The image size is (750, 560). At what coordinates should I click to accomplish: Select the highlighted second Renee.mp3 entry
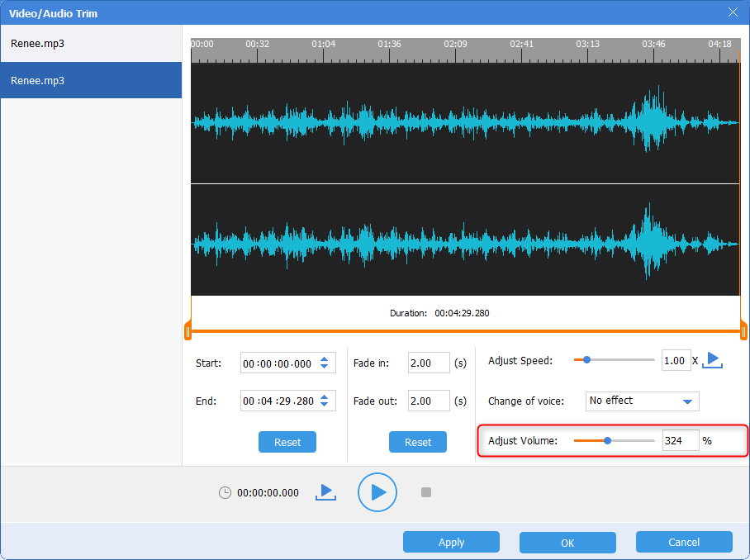pos(91,81)
